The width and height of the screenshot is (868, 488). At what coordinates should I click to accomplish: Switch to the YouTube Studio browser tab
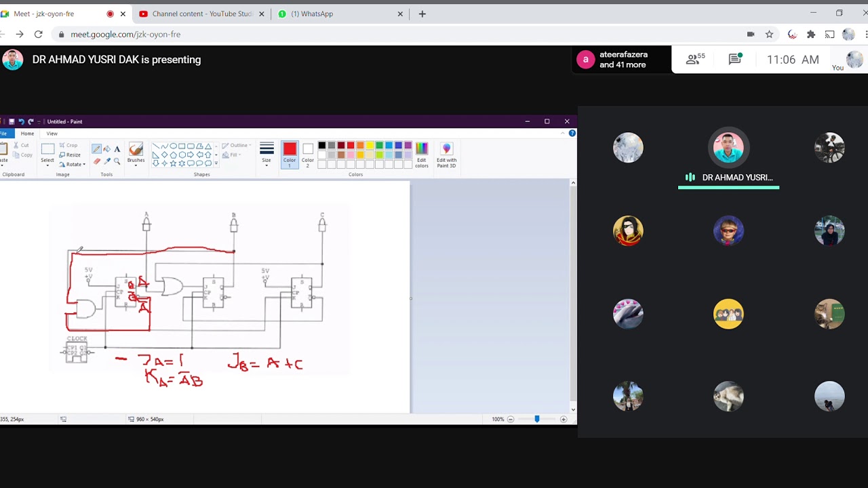(x=201, y=14)
